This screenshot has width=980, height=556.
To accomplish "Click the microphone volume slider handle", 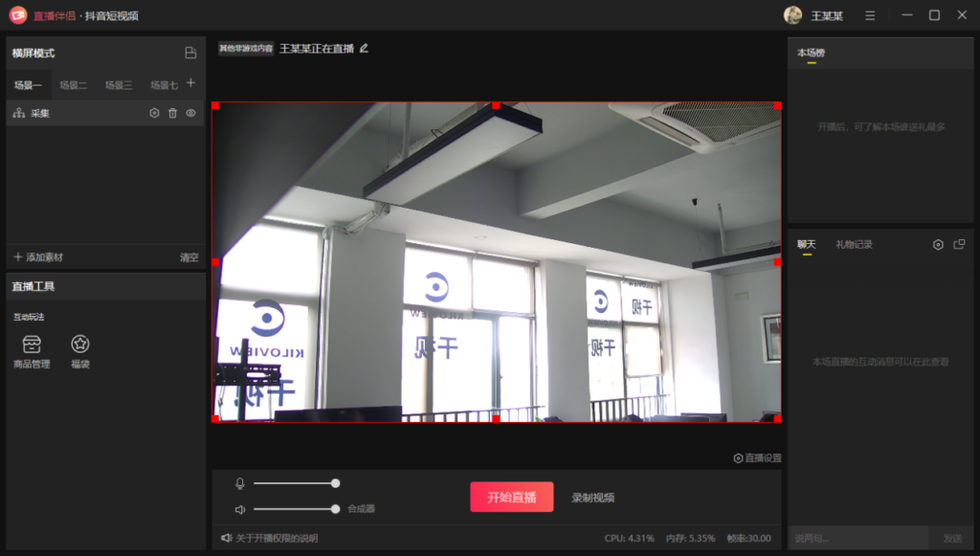I will tap(335, 483).
